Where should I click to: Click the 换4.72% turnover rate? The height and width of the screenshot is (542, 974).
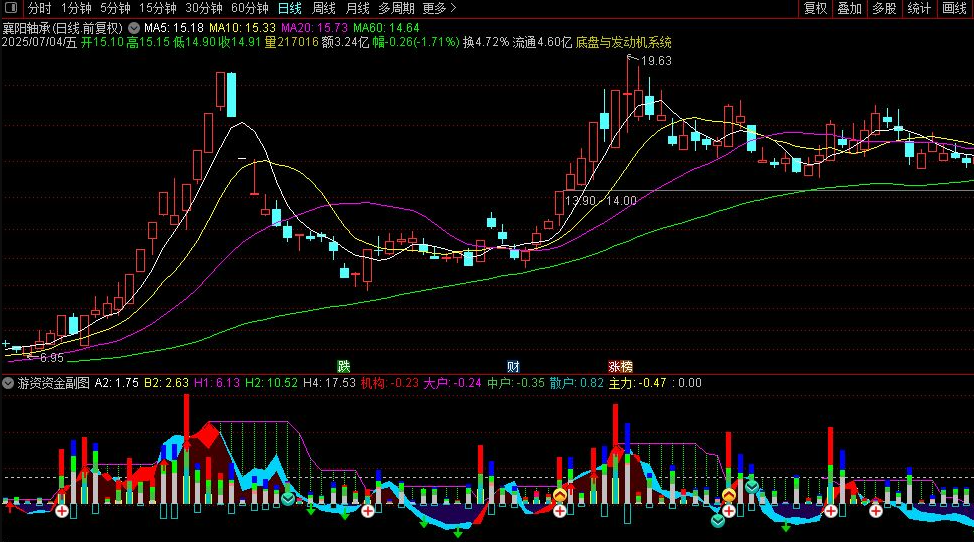(x=486, y=42)
